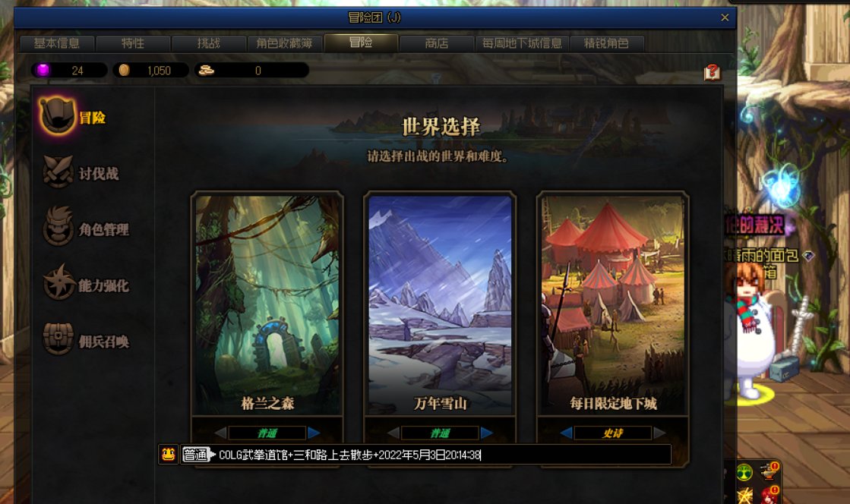The image size is (850, 504).
Task: Open the 佣兵召唤 treasure chest icon
Action: 58,339
